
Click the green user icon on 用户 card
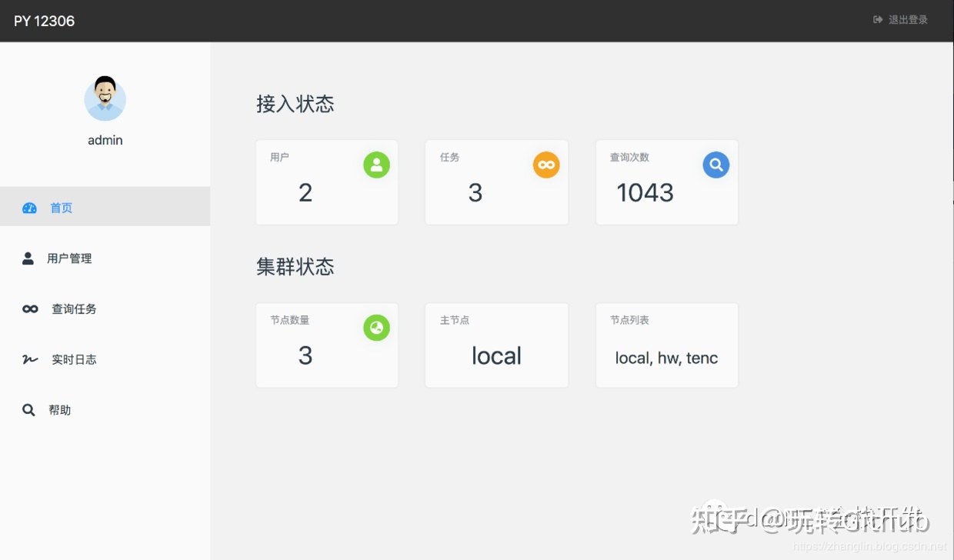(x=376, y=165)
